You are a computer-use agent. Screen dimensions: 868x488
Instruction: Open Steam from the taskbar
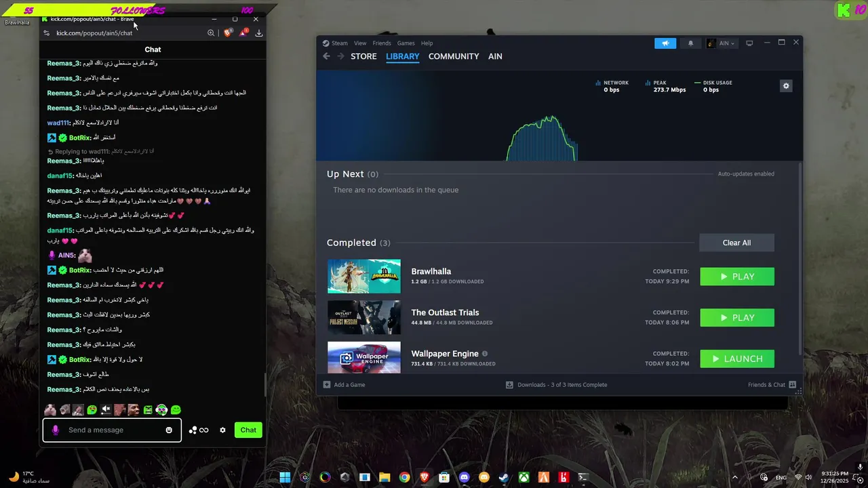[504, 477]
